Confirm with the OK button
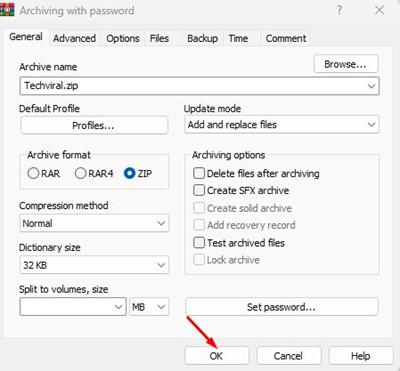Image resolution: width=400 pixels, height=371 pixels. (x=217, y=356)
